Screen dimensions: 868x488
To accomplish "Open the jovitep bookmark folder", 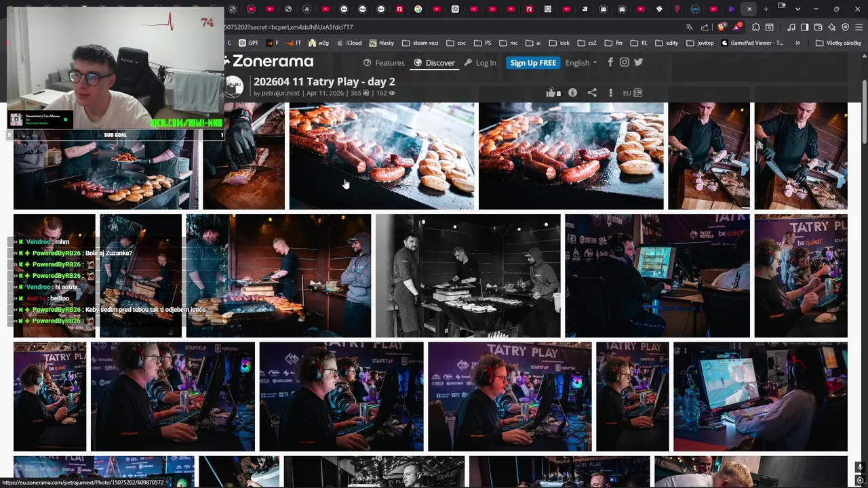I will pos(700,43).
